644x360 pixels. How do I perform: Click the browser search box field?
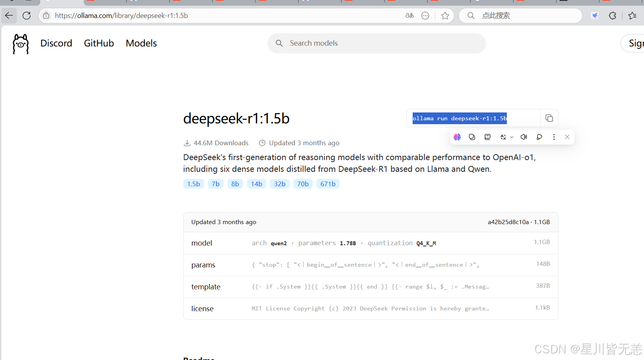pos(521,16)
